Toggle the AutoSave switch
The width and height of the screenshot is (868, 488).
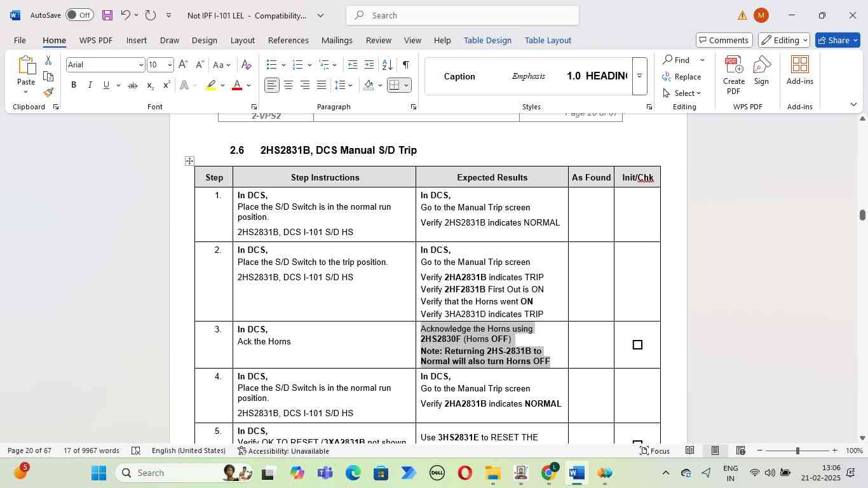pos(79,15)
